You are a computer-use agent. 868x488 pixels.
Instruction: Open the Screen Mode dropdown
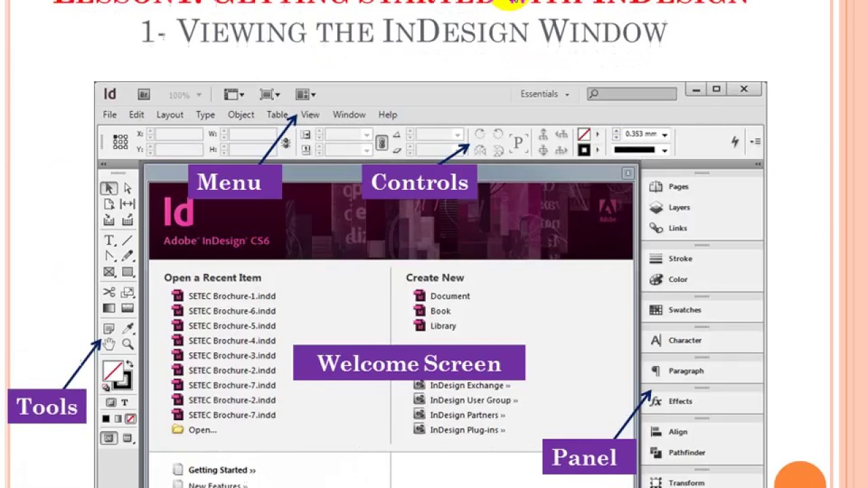pos(270,94)
